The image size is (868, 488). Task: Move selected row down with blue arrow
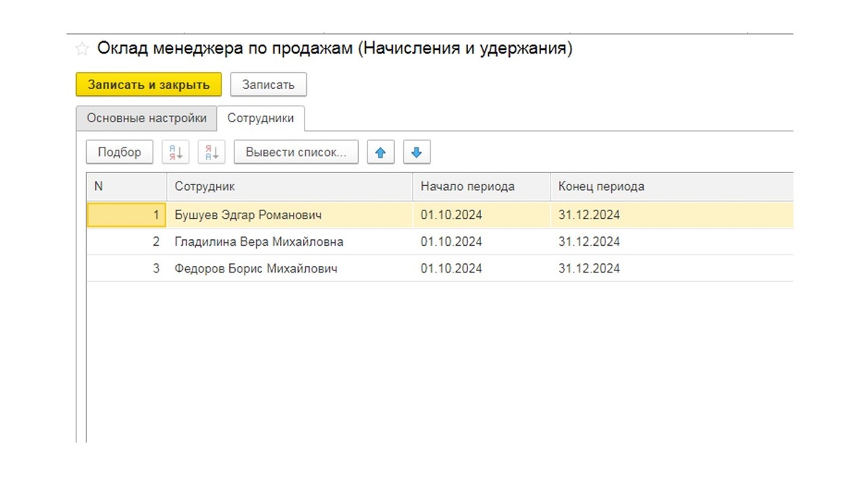(x=417, y=151)
